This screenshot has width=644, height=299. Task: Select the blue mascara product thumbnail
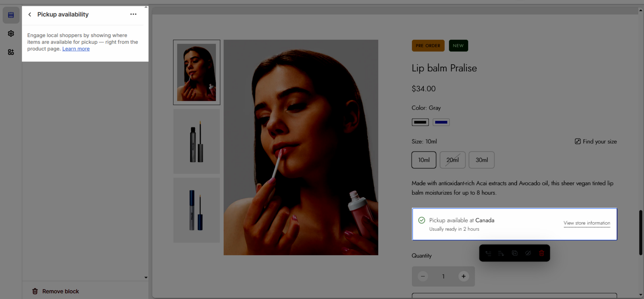(x=196, y=210)
